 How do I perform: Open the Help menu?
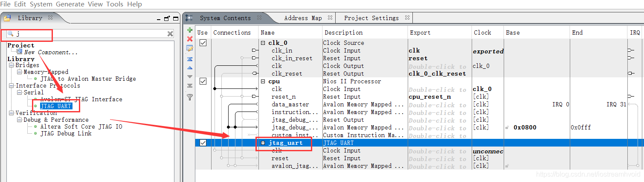pyautogui.click(x=134, y=4)
